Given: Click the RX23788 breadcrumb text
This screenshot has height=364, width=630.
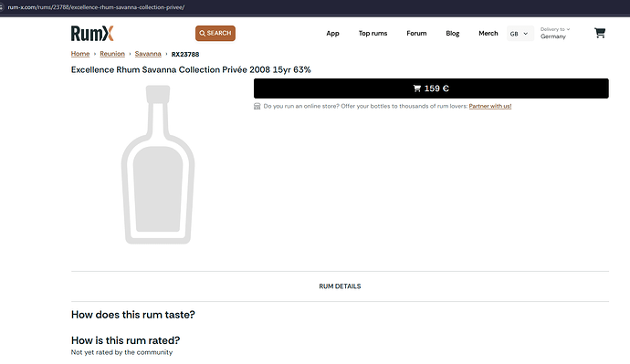Looking at the screenshot, I should tap(185, 54).
